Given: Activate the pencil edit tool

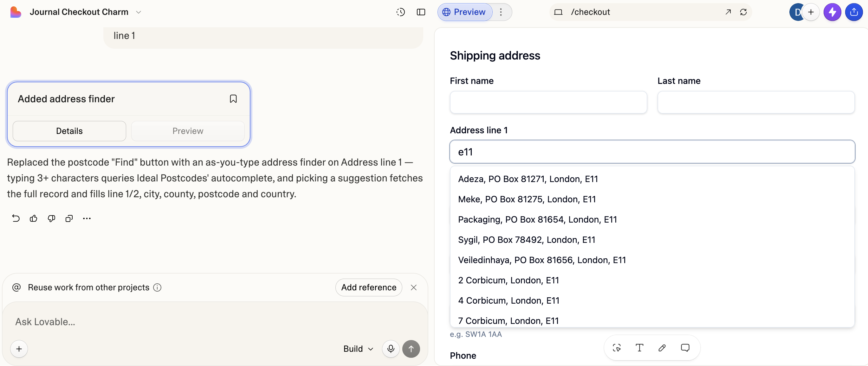Looking at the screenshot, I should tap(662, 348).
